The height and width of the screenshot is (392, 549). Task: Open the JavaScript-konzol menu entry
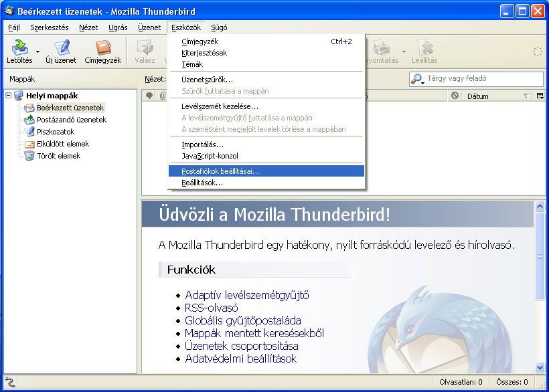tap(266, 156)
